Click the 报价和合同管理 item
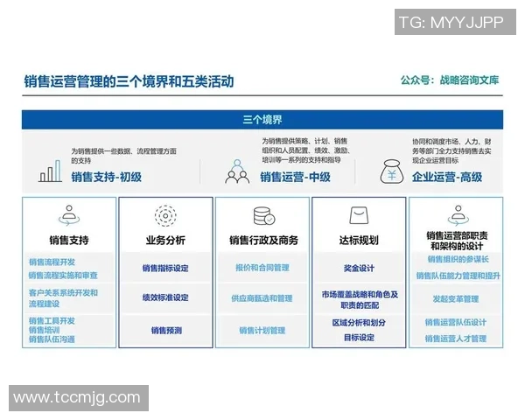Image resolution: width=525 pixels, height=420 pixels. coord(262,268)
